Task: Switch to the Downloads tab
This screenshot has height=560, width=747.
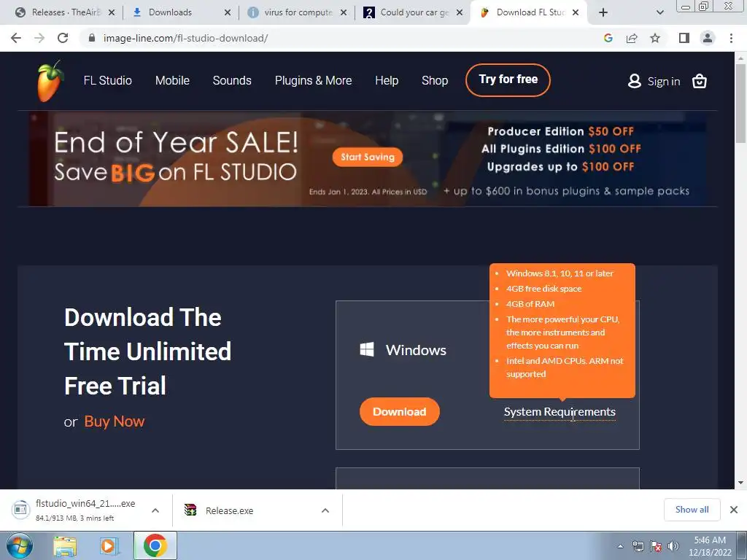Action: (181, 12)
